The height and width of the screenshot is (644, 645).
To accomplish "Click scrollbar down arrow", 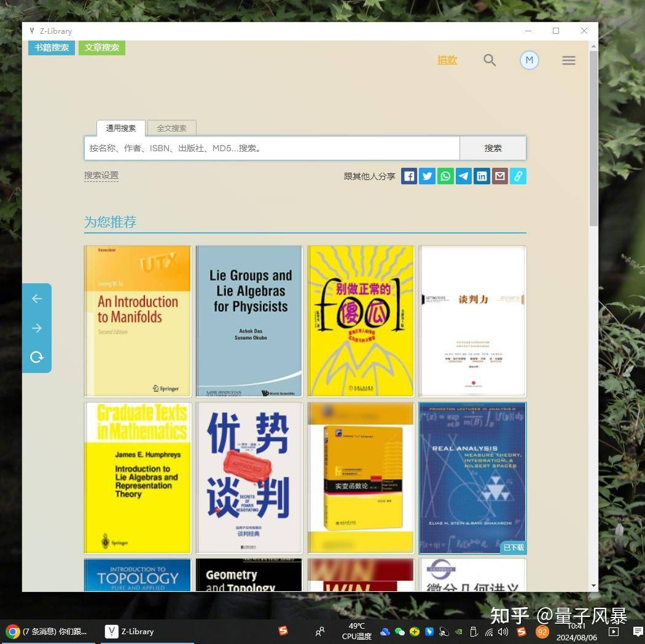I will (593, 586).
